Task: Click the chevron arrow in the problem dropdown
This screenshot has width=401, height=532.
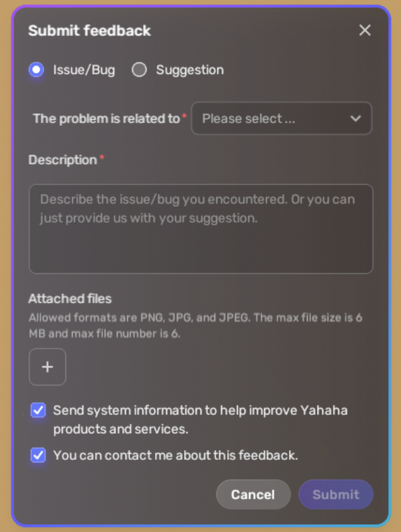Action: pos(356,118)
